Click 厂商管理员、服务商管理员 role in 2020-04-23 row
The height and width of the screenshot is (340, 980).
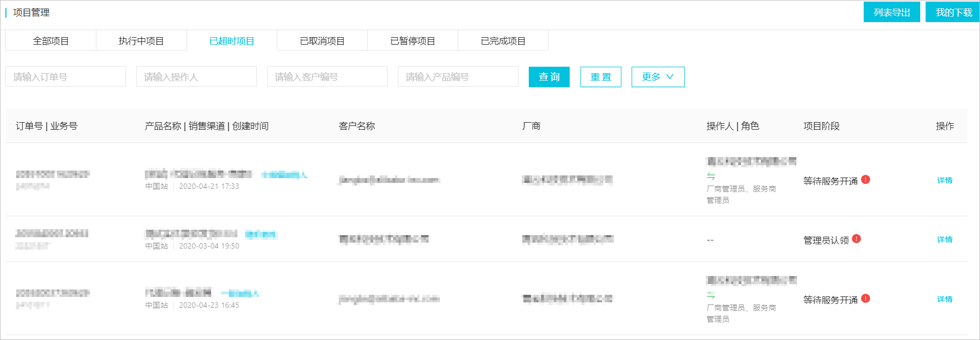741,313
